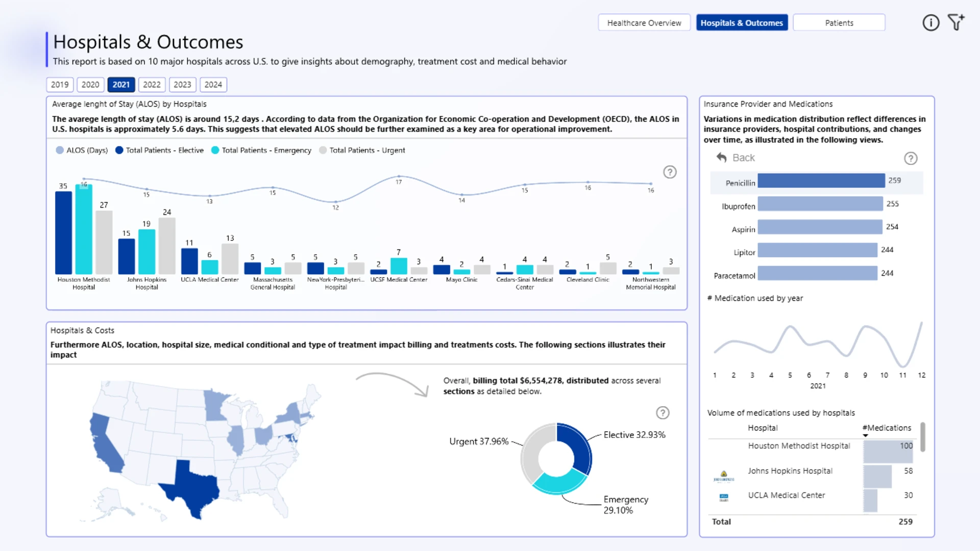This screenshot has width=980, height=551.
Task: Switch to Healthcare Overview tab
Action: point(644,23)
